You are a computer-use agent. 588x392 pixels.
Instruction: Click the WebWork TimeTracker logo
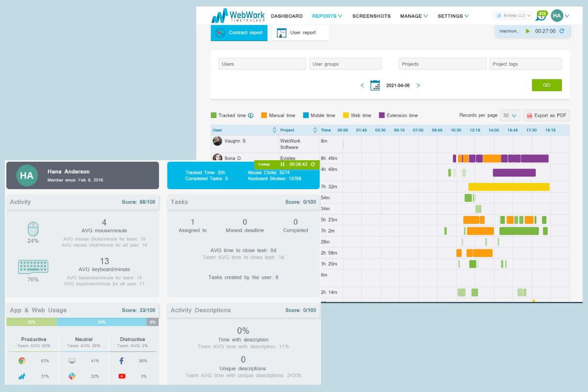pyautogui.click(x=239, y=16)
